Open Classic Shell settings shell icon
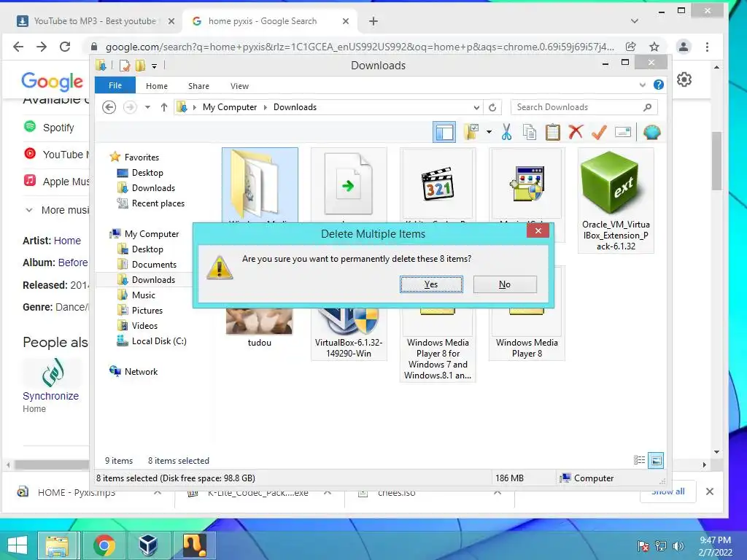 (651, 132)
